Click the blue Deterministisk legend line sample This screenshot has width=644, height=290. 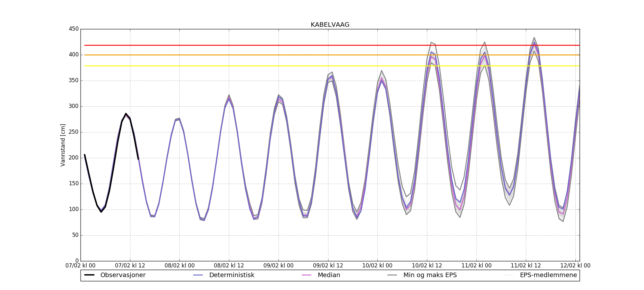(x=198, y=275)
